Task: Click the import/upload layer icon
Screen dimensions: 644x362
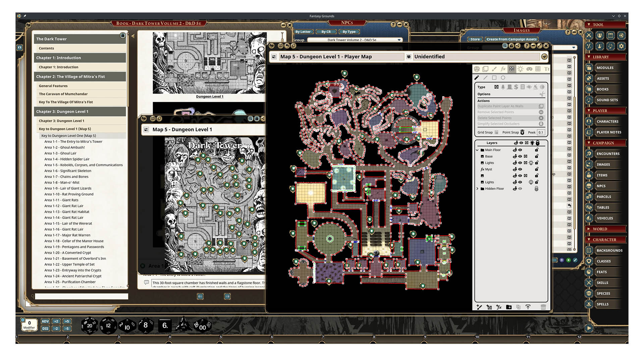Action: (528, 307)
